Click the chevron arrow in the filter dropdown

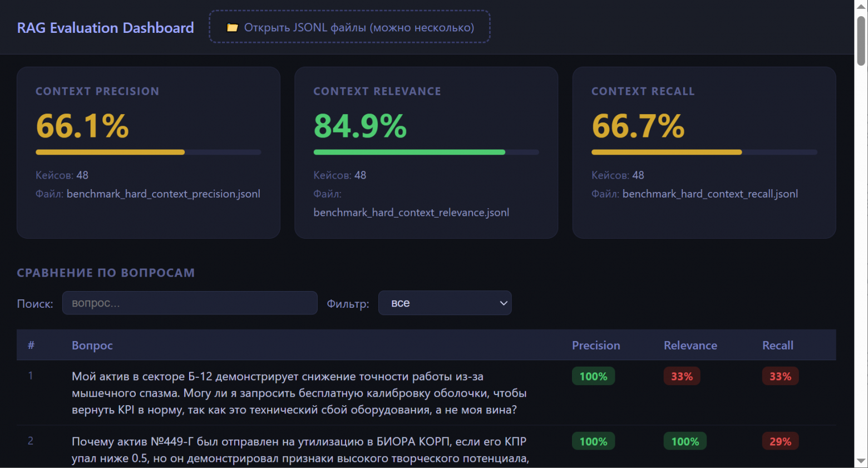tap(503, 303)
